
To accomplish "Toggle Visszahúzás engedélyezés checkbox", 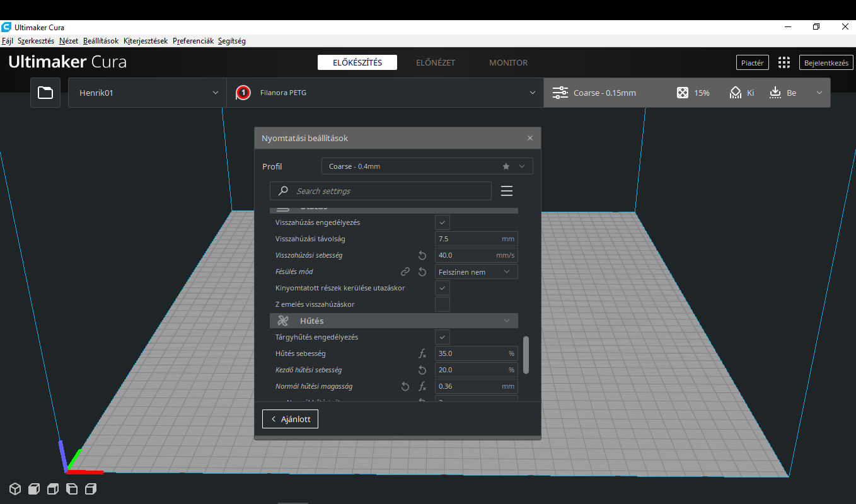I will tap(442, 222).
